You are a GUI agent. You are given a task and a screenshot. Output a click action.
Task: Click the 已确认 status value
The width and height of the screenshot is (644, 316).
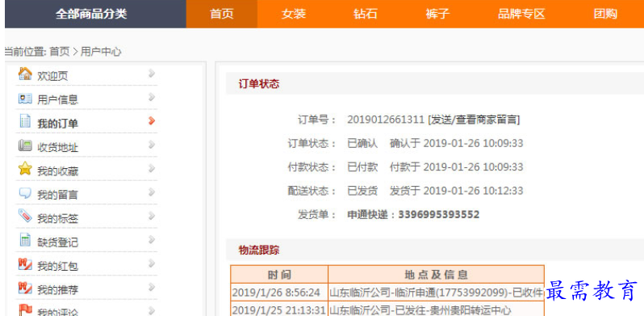(362, 143)
